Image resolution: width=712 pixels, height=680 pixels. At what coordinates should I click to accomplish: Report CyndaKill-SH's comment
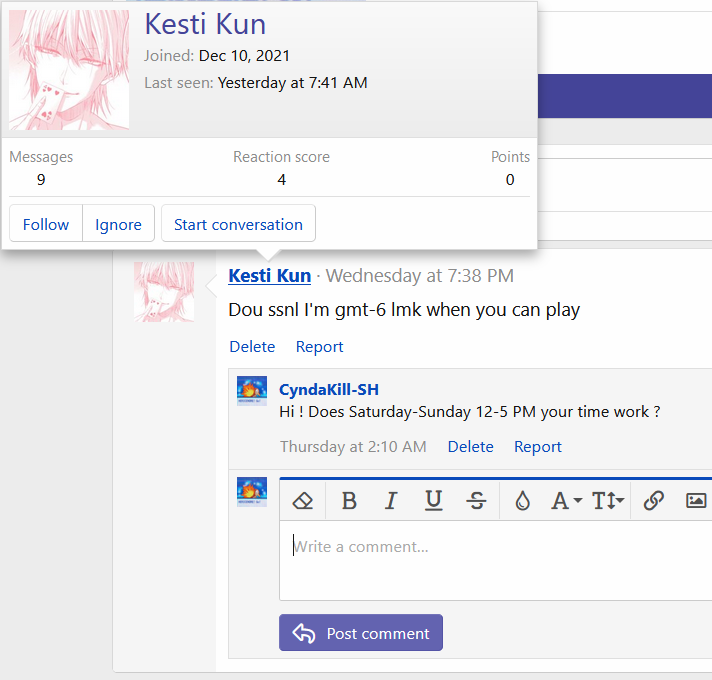[x=538, y=447]
